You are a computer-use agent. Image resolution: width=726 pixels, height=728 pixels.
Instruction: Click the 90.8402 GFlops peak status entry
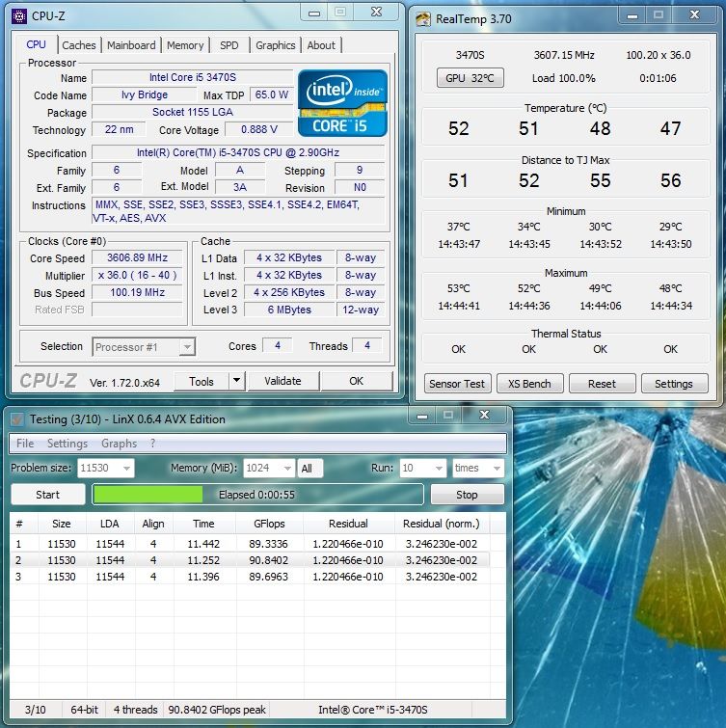pyautogui.click(x=217, y=710)
